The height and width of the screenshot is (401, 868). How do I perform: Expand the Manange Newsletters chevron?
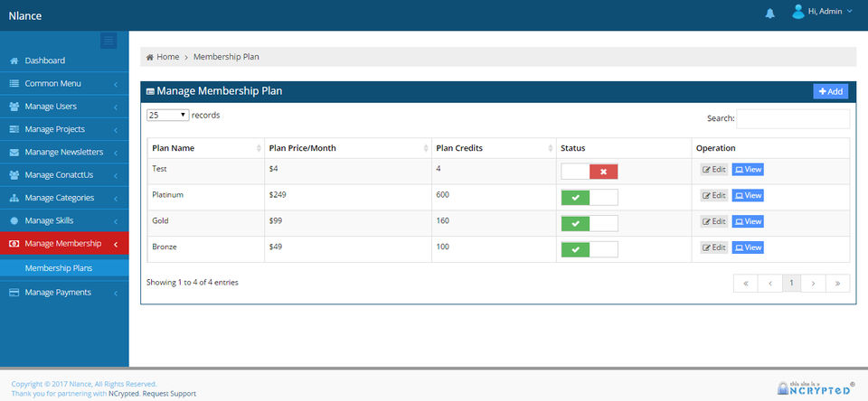pos(116,154)
